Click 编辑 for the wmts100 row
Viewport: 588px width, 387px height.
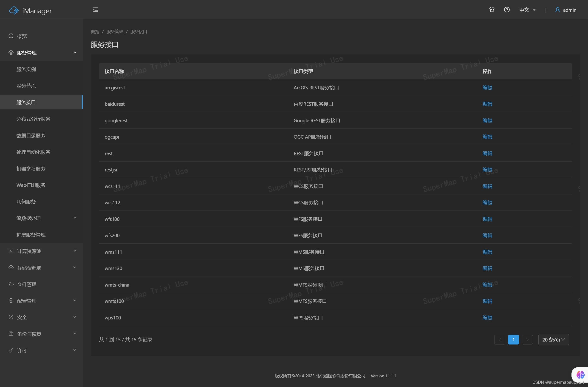(487, 301)
